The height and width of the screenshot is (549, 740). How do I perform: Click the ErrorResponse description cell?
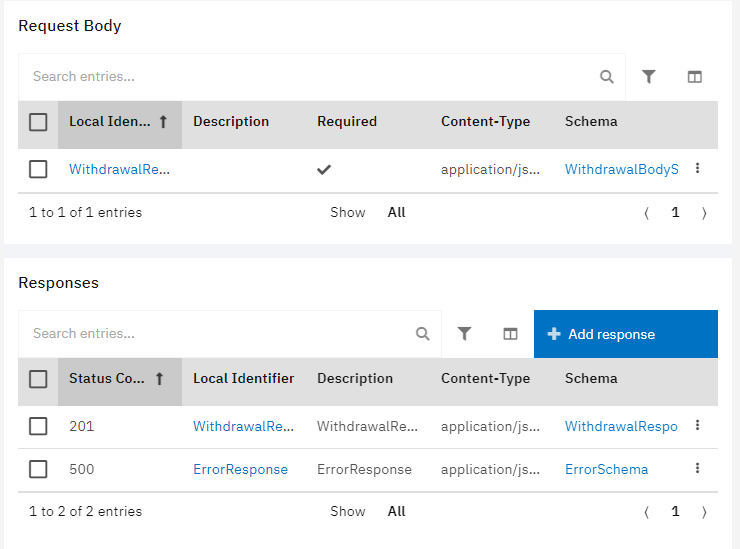pos(364,469)
